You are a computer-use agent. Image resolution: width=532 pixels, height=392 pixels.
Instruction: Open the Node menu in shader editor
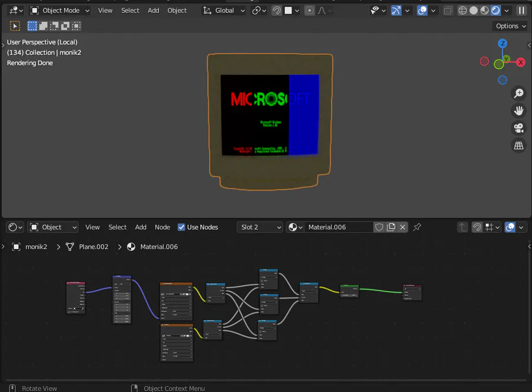click(162, 227)
